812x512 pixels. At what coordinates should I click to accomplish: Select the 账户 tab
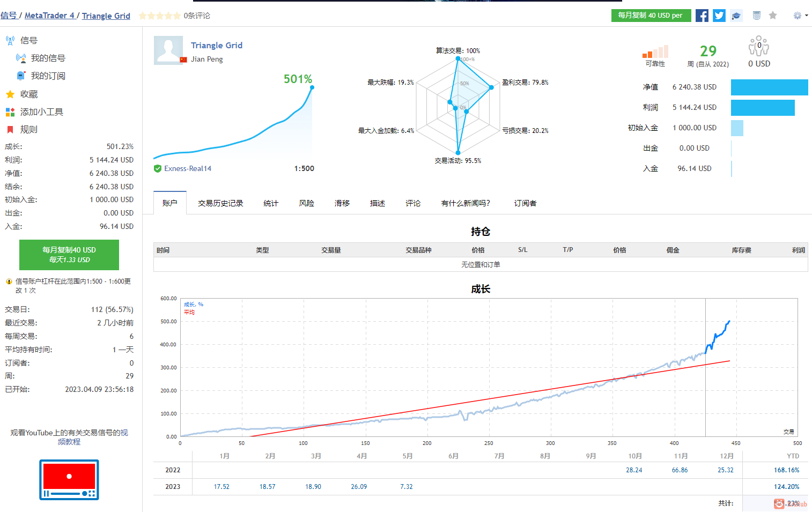(x=170, y=203)
